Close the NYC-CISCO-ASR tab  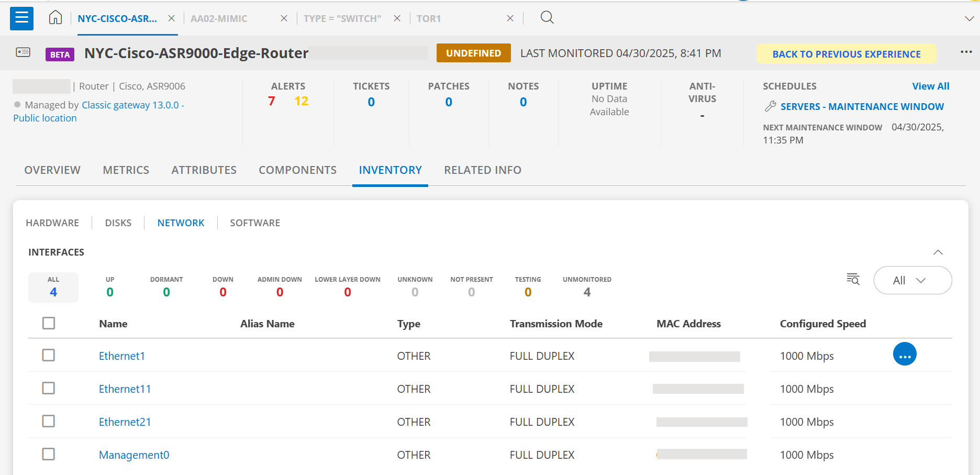[171, 18]
